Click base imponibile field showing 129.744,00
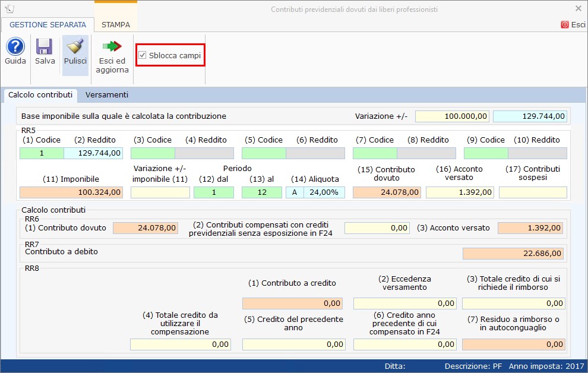Viewport: 588px width, 373px height. pyautogui.click(x=530, y=116)
